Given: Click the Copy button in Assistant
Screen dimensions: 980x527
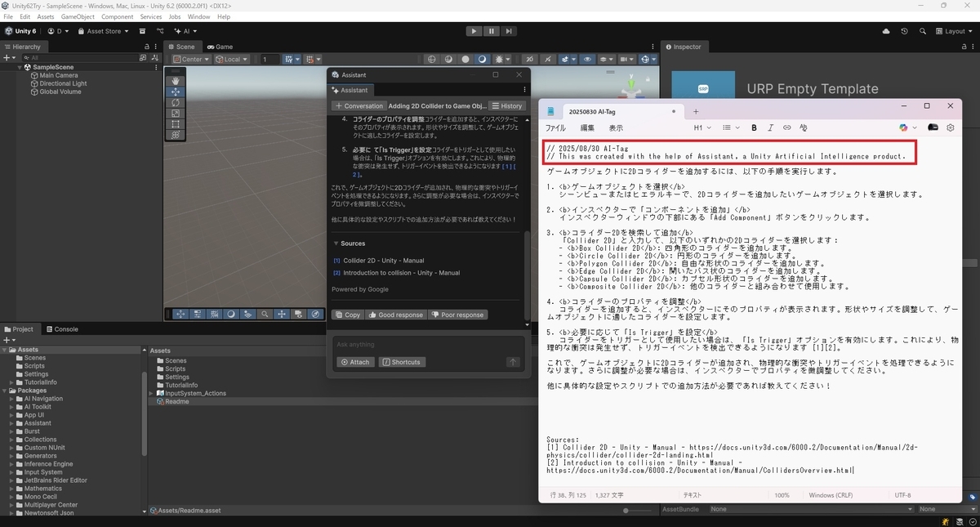Looking at the screenshot, I should pyautogui.click(x=347, y=315).
